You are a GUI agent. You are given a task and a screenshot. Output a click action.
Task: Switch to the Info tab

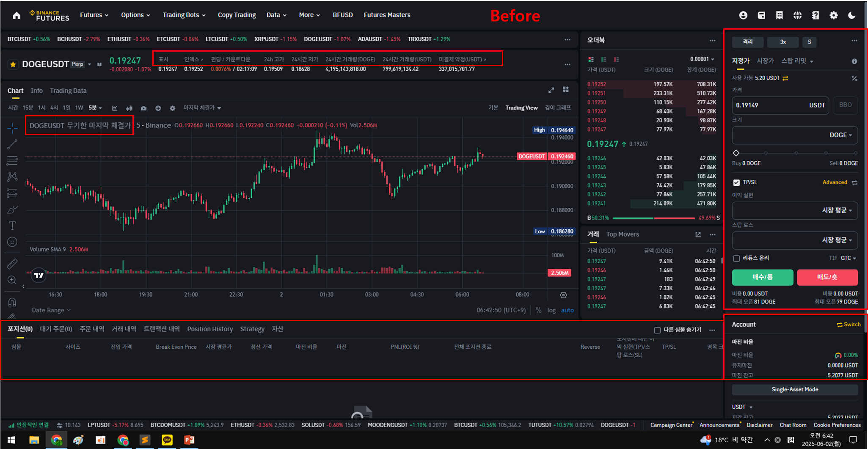[37, 91]
